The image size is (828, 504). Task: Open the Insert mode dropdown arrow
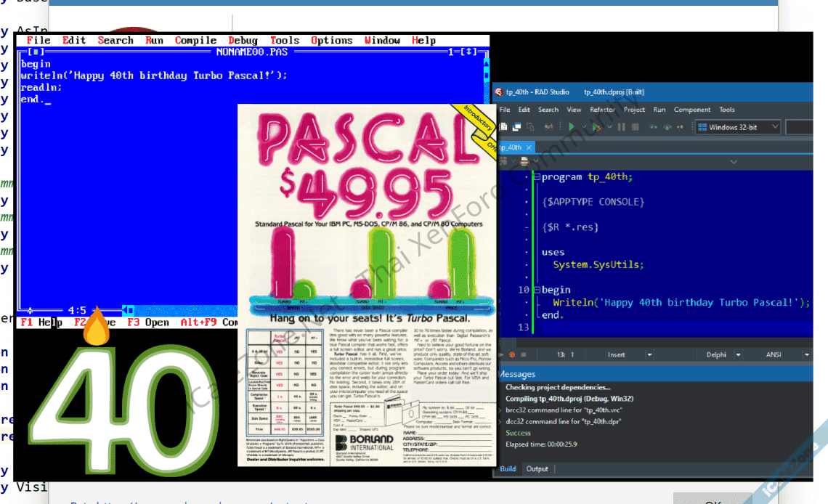[x=649, y=354]
